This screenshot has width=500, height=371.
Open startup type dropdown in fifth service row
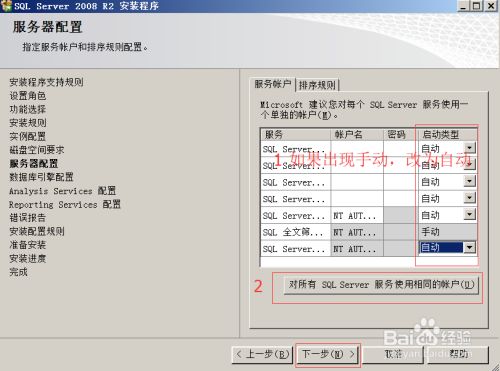pyautogui.click(x=470, y=214)
